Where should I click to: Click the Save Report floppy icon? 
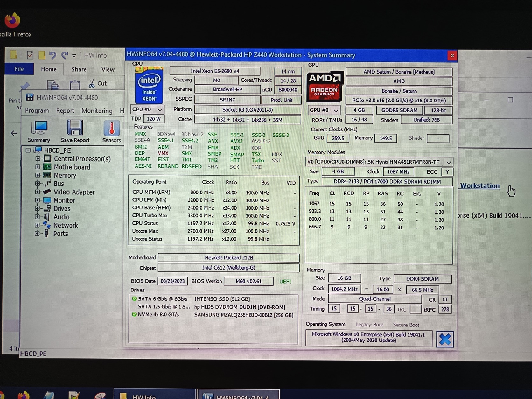point(75,131)
